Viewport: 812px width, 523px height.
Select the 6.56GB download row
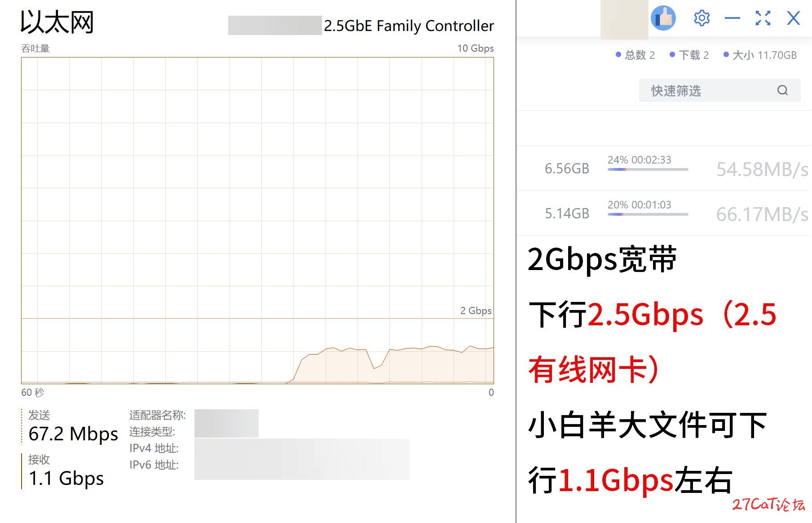coord(664,168)
